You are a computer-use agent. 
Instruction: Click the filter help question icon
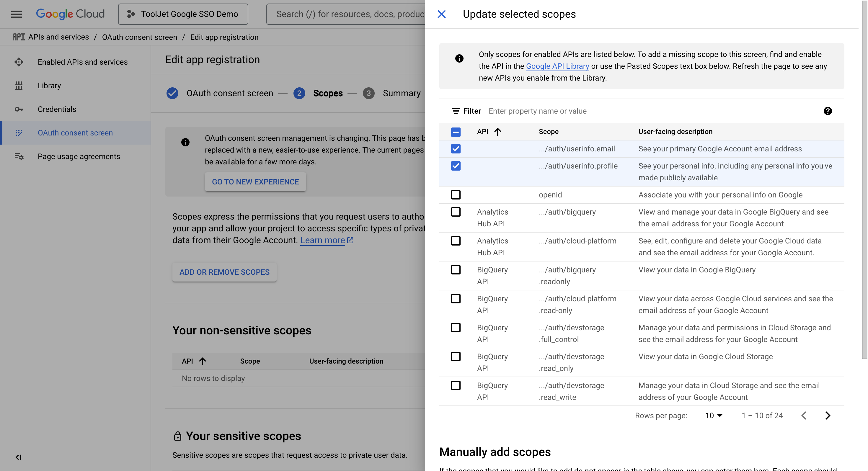(828, 111)
